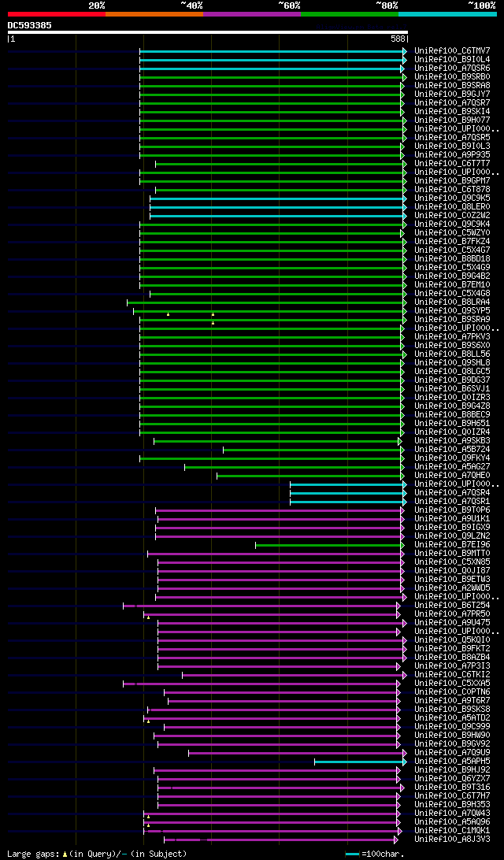Click the purple ~60% identity legend segment
Screen dimensions: 504x860
coord(252,13)
